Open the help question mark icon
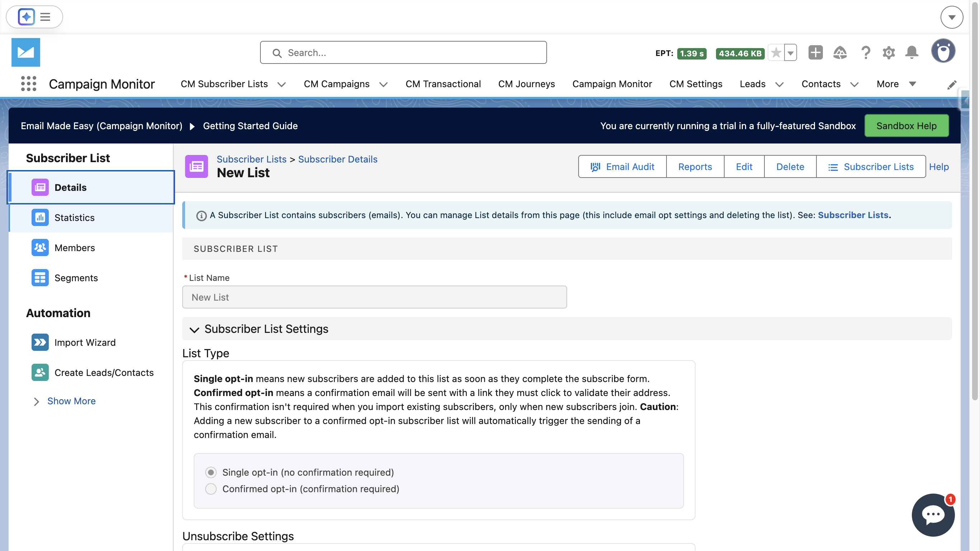The image size is (980, 551). (x=866, y=52)
